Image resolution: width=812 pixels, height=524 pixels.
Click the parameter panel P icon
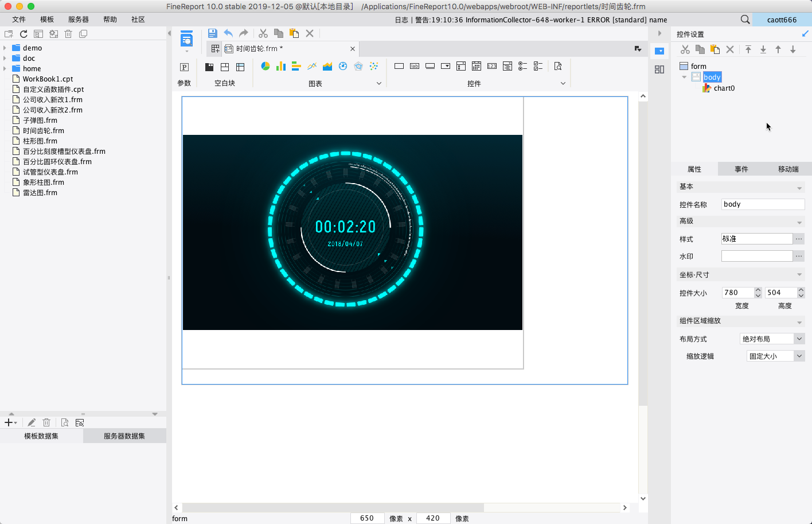pyautogui.click(x=184, y=67)
